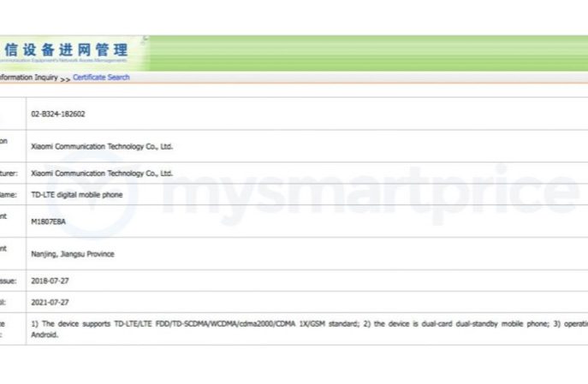Screen dimensions: 588x384
Task: Click the manufacturer row label
Action: pyautogui.click(x=10, y=174)
